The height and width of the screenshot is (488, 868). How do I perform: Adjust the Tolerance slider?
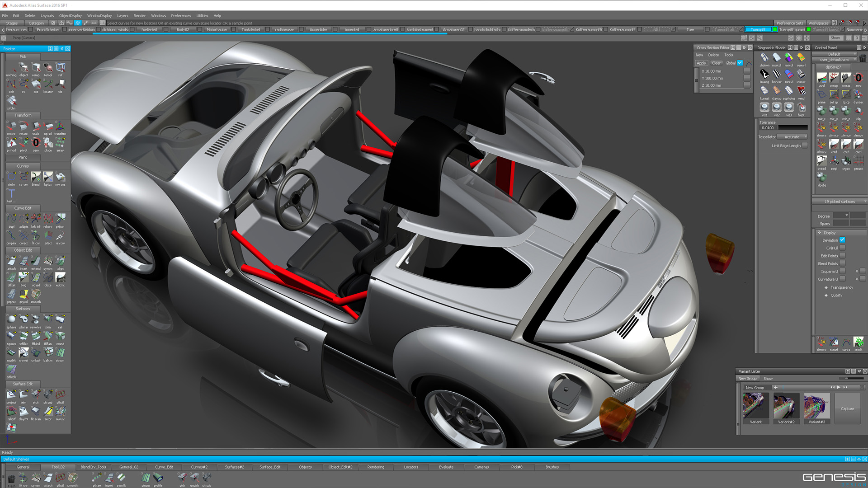(x=793, y=128)
